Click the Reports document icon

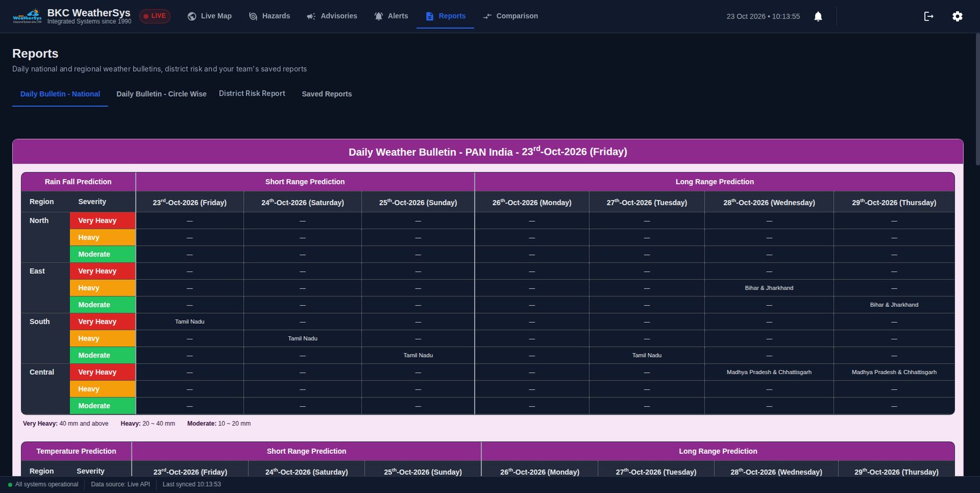429,17
